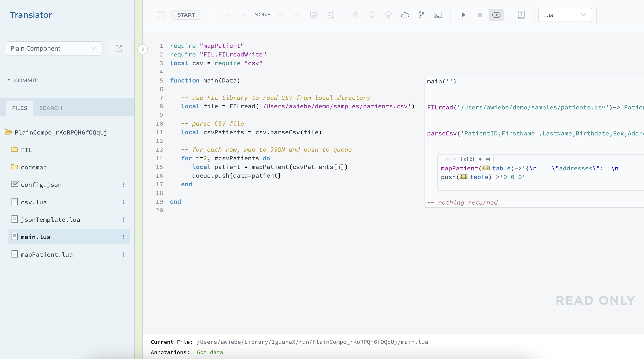
Task: Click the add sample data icon
Action: [x=330, y=15]
